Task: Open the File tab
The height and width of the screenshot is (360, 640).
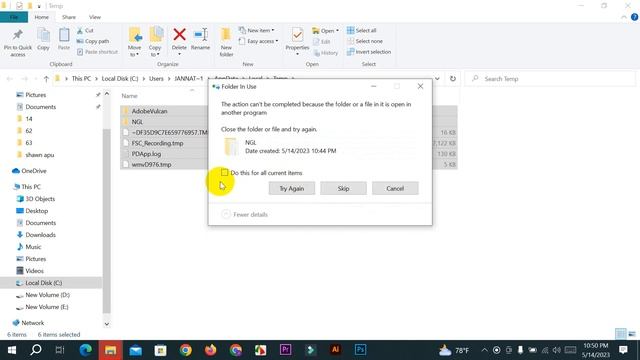Action: click(x=14, y=17)
